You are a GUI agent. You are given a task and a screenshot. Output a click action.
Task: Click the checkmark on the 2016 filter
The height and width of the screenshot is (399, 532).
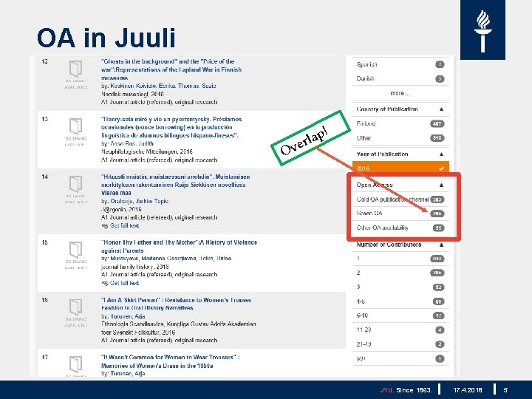(x=441, y=168)
